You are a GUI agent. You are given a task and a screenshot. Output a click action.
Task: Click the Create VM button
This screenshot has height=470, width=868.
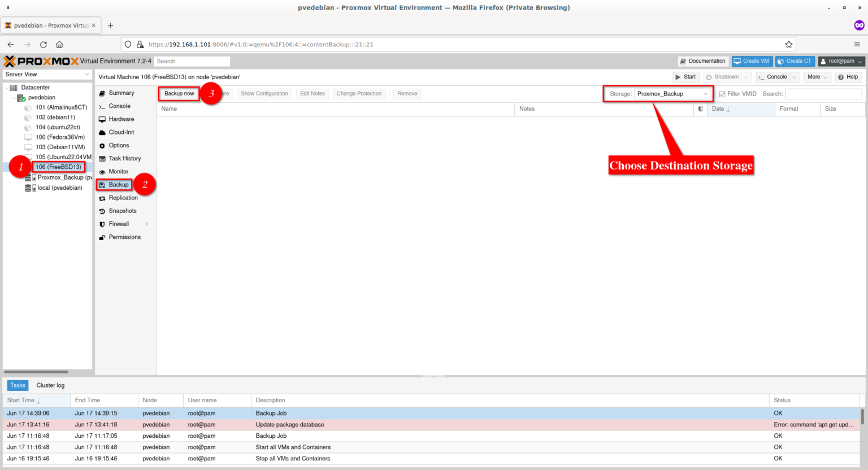[752, 61]
